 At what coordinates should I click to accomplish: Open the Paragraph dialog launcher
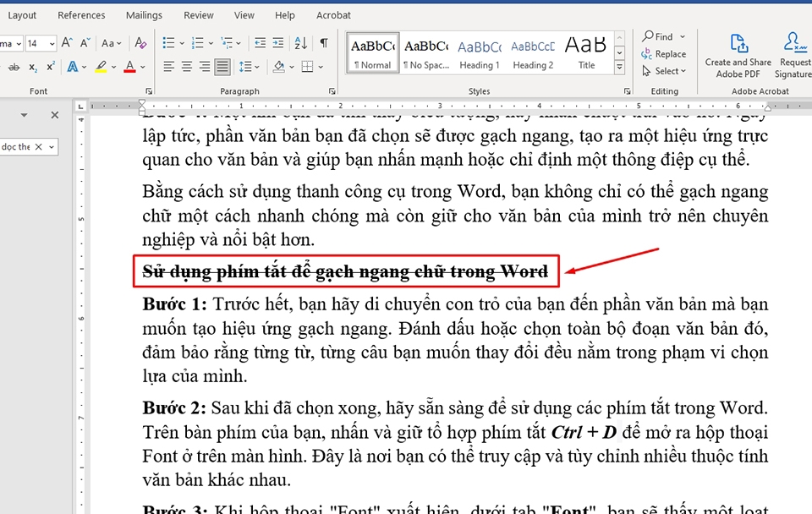tap(332, 91)
